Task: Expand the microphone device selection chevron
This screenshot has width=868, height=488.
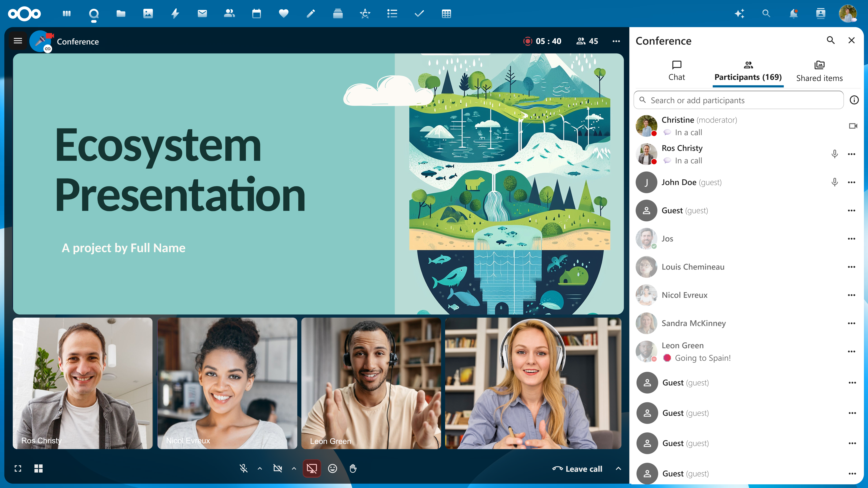Action: [260, 468]
